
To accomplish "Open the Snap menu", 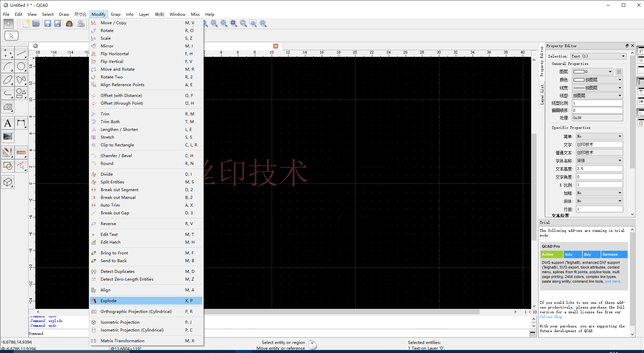I will coord(115,14).
